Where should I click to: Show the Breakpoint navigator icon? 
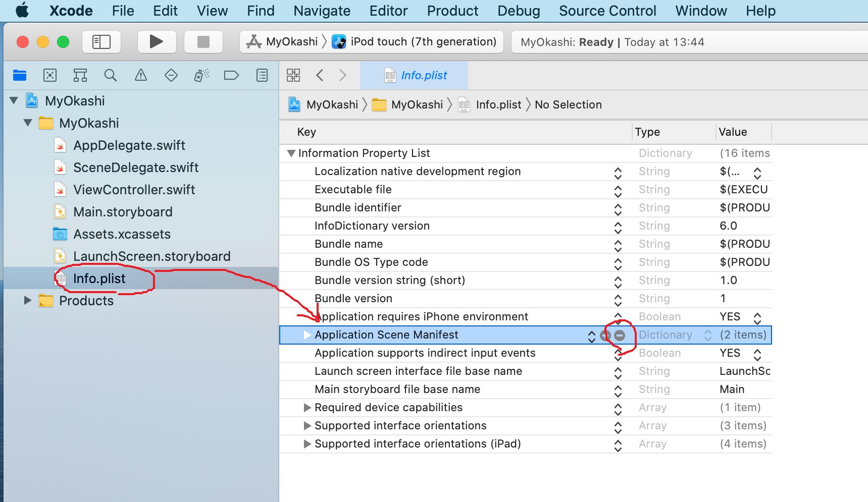click(231, 75)
